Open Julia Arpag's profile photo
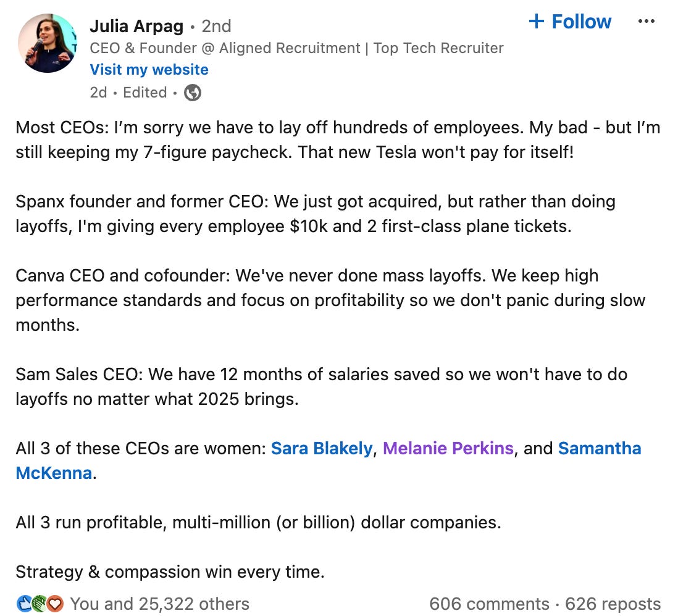 click(48, 43)
